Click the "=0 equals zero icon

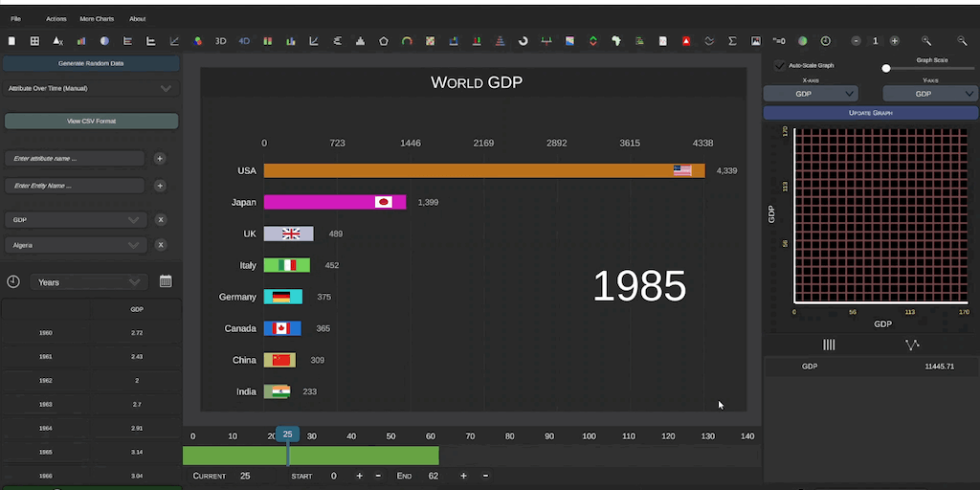point(779,41)
